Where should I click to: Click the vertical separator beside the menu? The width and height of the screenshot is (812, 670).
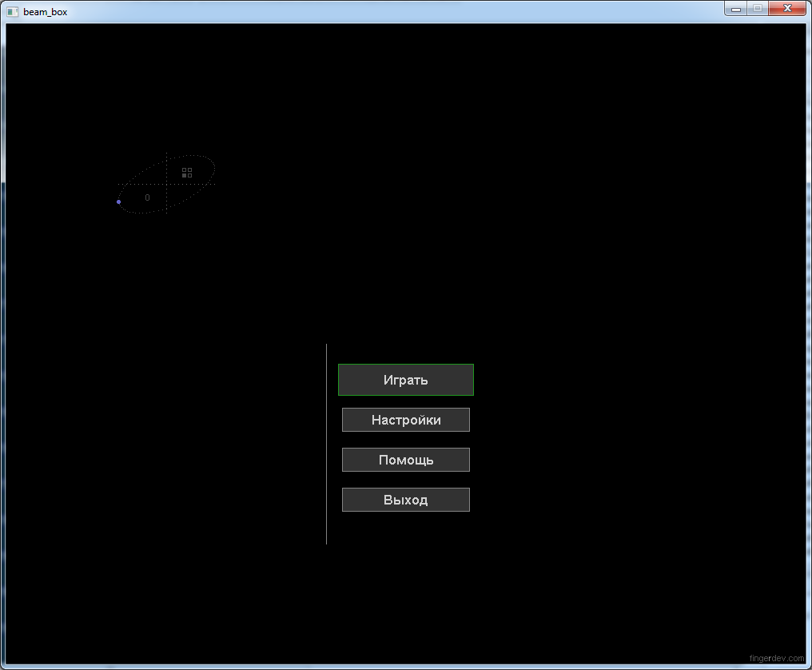(326, 444)
